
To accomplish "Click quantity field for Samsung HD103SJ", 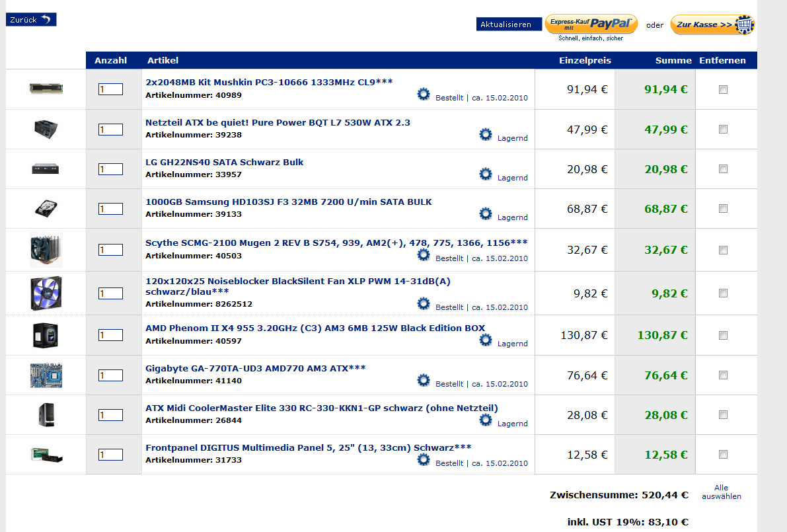I will click(110, 209).
